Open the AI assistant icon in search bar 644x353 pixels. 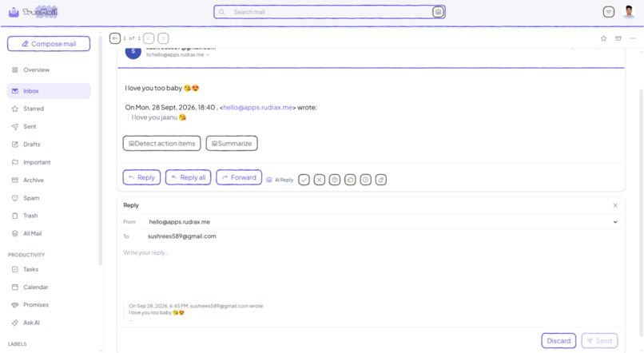[x=438, y=12]
